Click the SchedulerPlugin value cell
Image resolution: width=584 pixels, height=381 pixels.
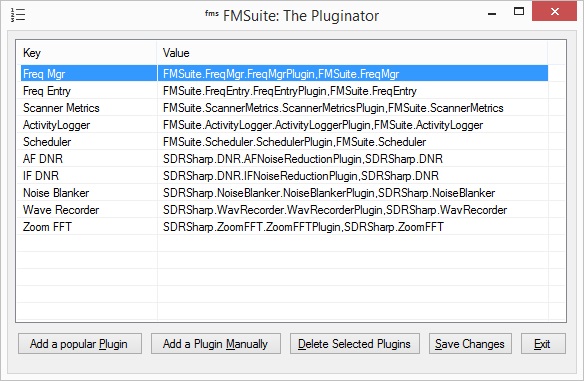294,142
